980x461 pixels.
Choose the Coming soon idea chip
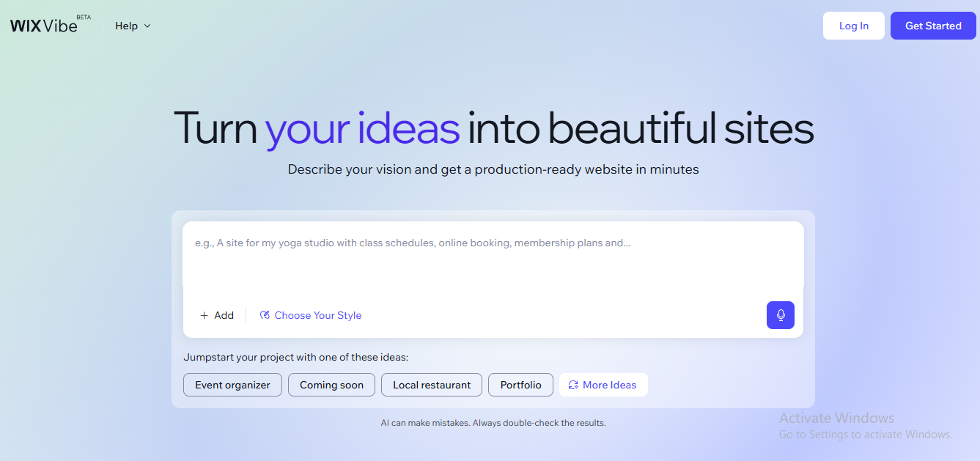pos(331,385)
